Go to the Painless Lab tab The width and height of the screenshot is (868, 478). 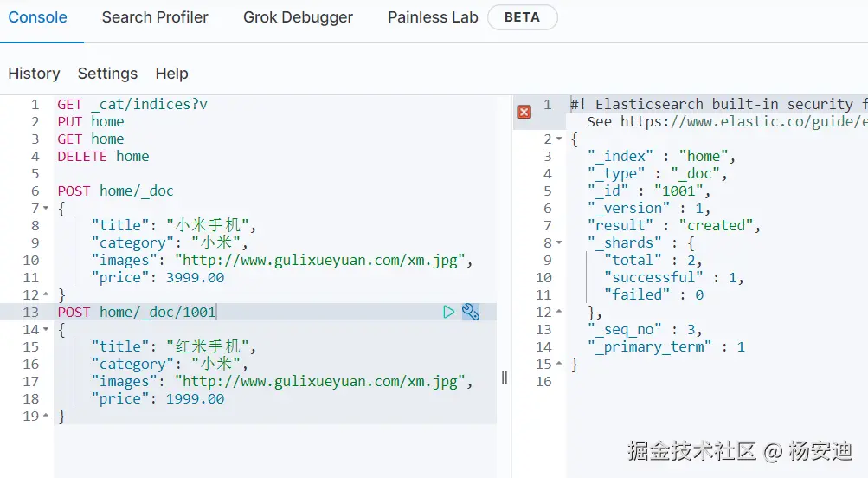click(x=433, y=17)
